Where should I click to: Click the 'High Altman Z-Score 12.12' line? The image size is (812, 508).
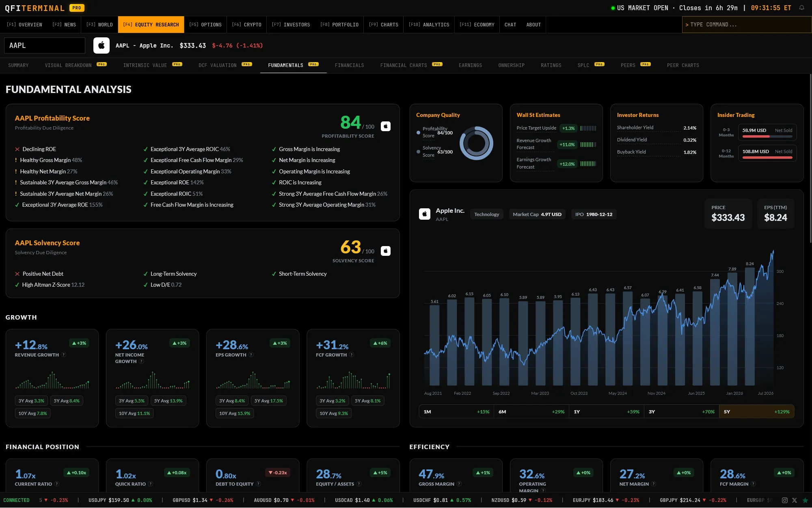point(50,285)
